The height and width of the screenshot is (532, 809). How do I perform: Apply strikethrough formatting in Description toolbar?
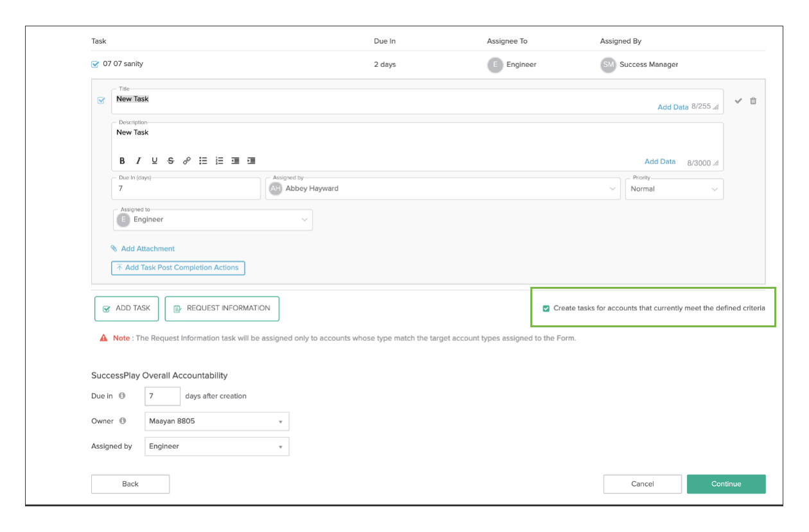[x=171, y=161]
